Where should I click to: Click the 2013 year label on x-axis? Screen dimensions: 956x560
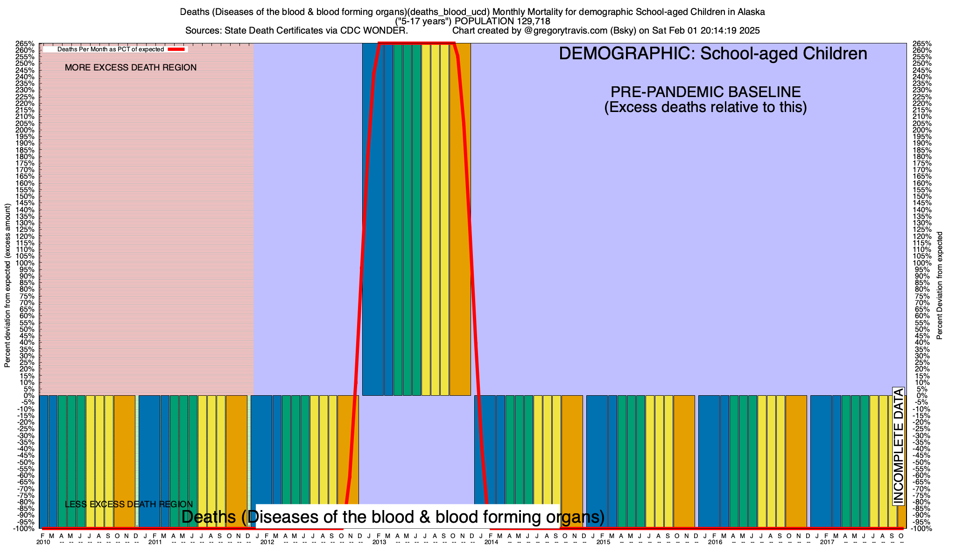[379, 542]
